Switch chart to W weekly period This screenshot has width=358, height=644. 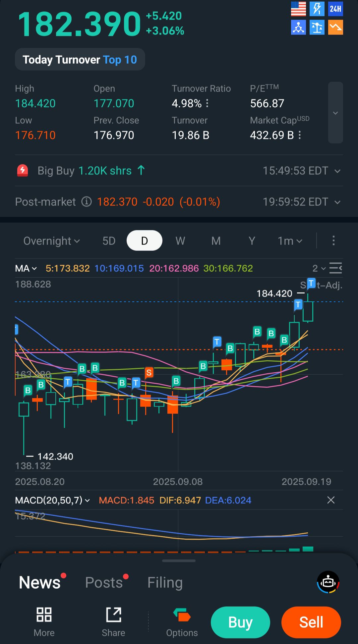click(x=180, y=241)
